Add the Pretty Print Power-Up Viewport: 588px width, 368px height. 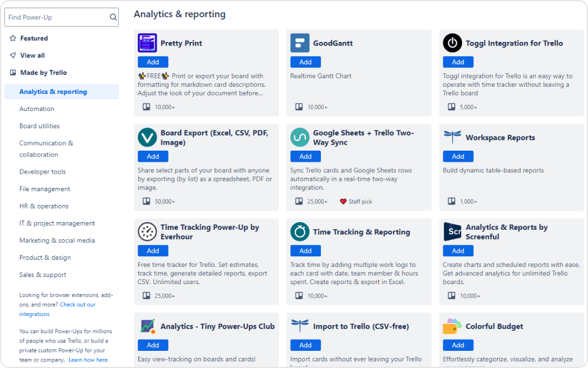point(153,62)
